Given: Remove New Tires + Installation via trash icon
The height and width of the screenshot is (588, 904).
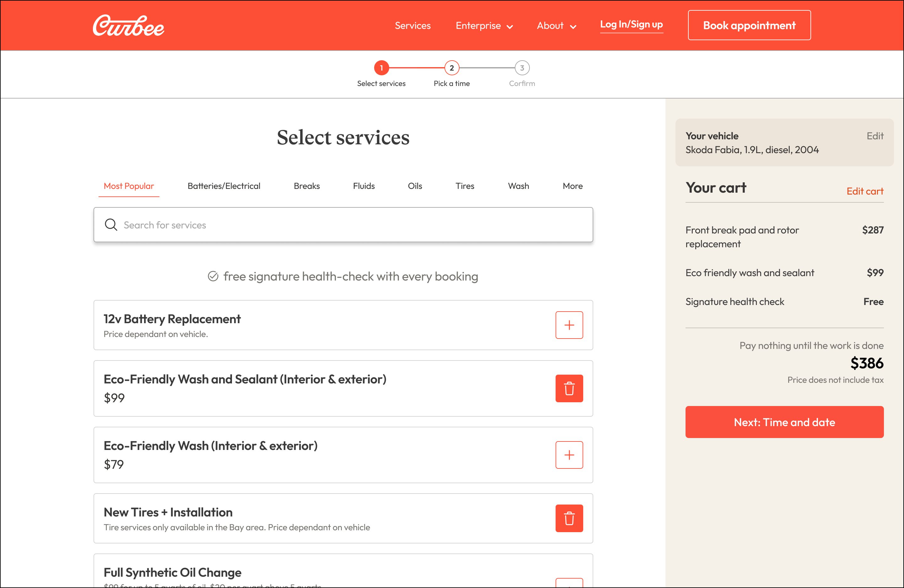Looking at the screenshot, I should point(569,518).
